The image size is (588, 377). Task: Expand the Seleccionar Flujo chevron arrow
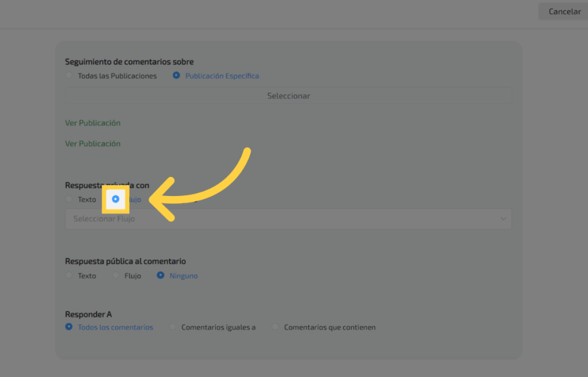(x=504, y=219)
